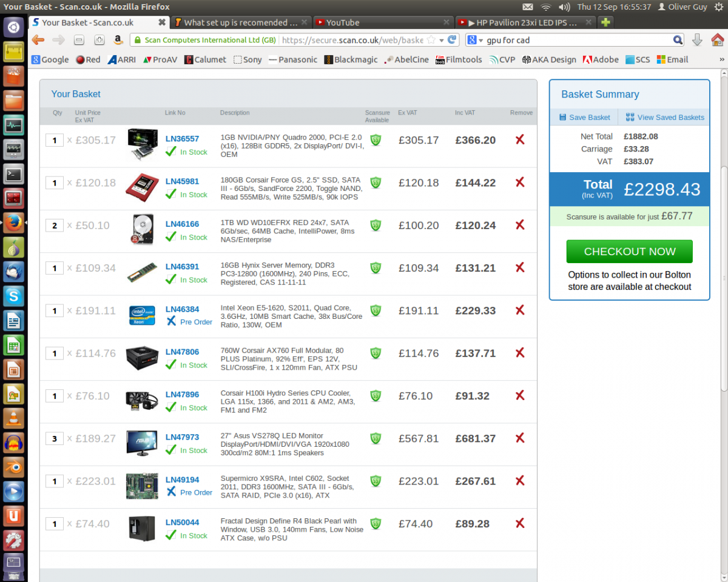
Task: Switch to the 'What set up is recomended' tab
Action: [x=241, y=22]
